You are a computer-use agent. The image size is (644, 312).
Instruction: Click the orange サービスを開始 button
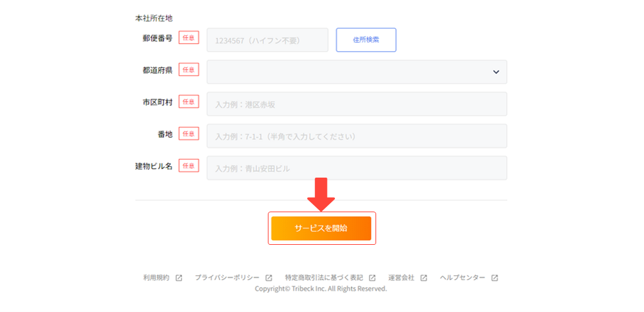321,228
